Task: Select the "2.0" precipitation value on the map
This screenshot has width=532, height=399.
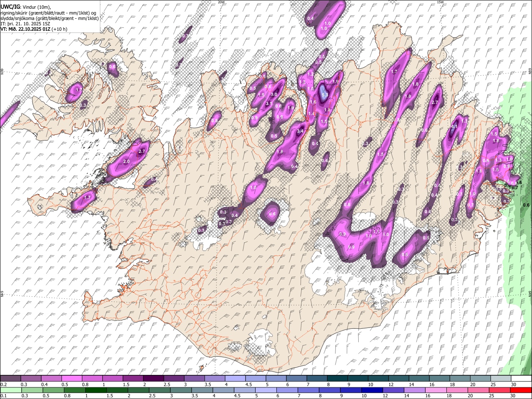Action: coord(127,161)
